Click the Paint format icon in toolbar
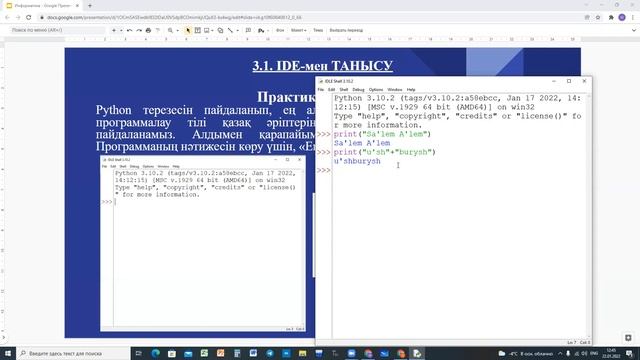The width and height of the screenshot is (640, 360). [x=158, y=30]
